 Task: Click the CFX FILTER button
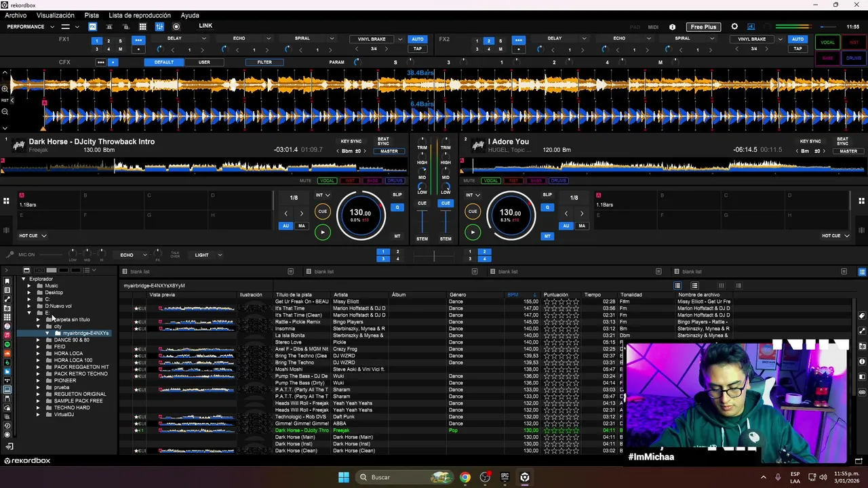click(264, 62)
